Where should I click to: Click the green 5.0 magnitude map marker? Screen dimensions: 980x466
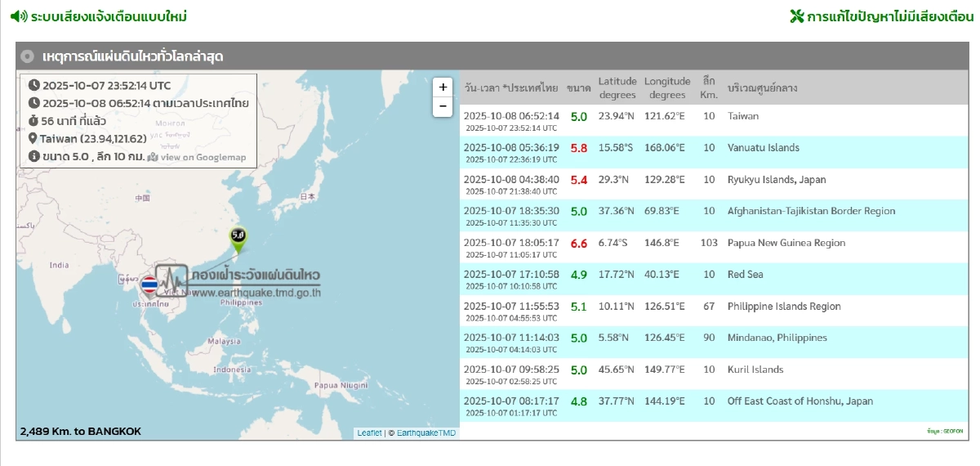pyautogui.click(x=238, y=235)
